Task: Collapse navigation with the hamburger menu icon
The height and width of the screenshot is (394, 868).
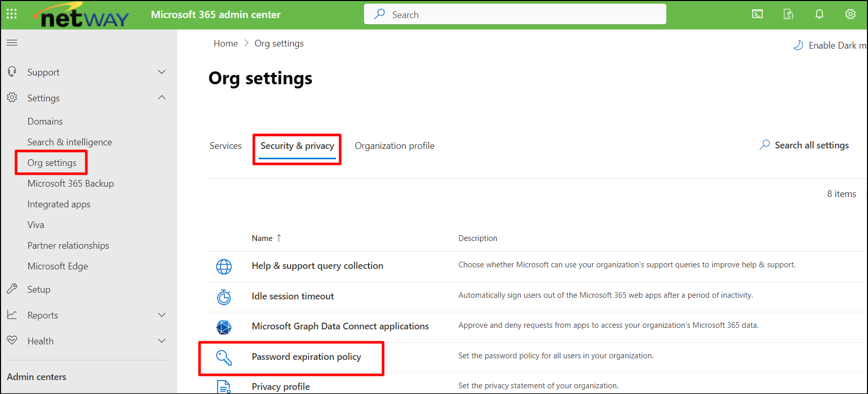Action: (x=12, y=43)
